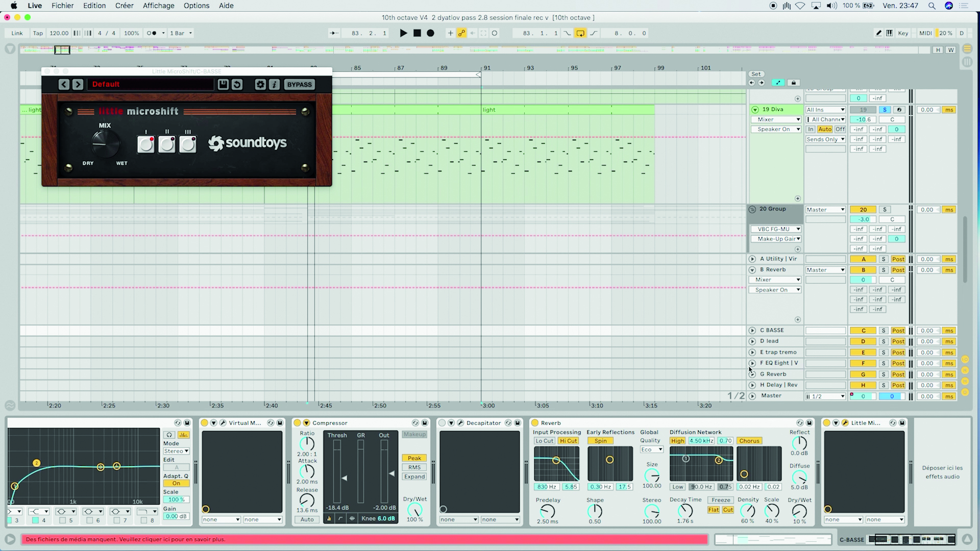The image size is (980, 551).
Task: Click the Link button
Action: 17,33
